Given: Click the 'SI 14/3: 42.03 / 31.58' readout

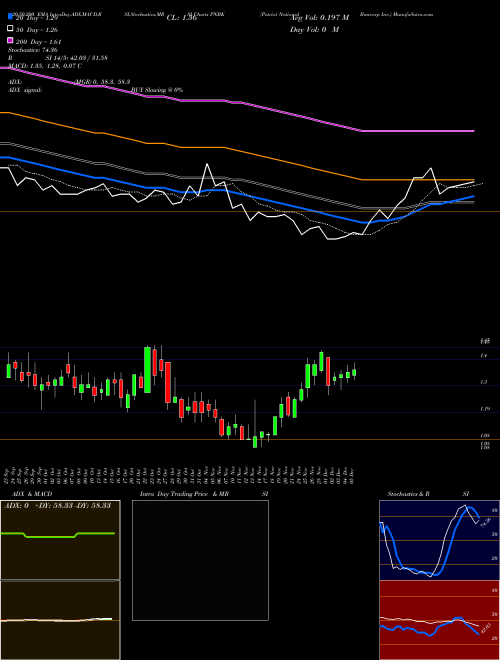Looking at the screenshot, I should 77,58.
